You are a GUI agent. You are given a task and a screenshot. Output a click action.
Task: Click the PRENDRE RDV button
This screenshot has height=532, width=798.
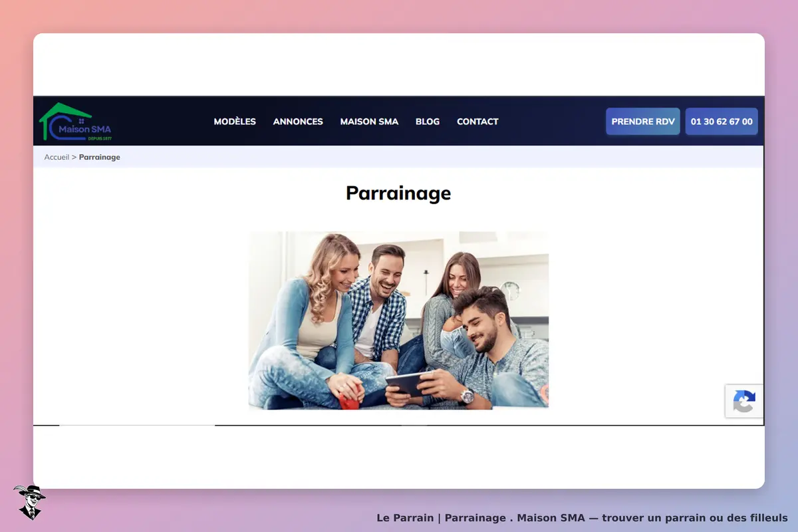tap(643, 122)
